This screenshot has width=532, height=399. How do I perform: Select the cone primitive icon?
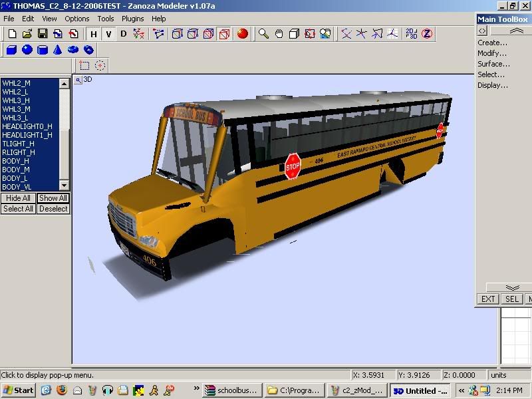click(x=58, y=50)
